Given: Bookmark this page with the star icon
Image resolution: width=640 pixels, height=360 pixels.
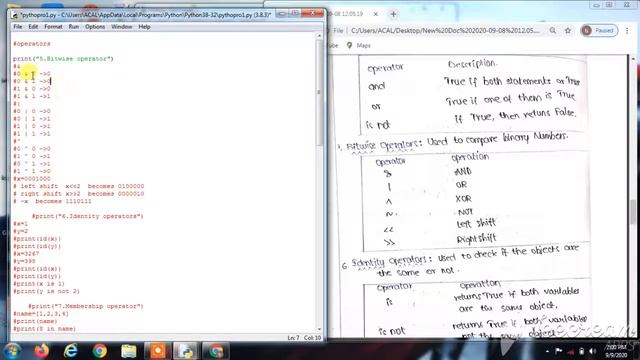Looking at the screenshot, I should pos(568,31).
